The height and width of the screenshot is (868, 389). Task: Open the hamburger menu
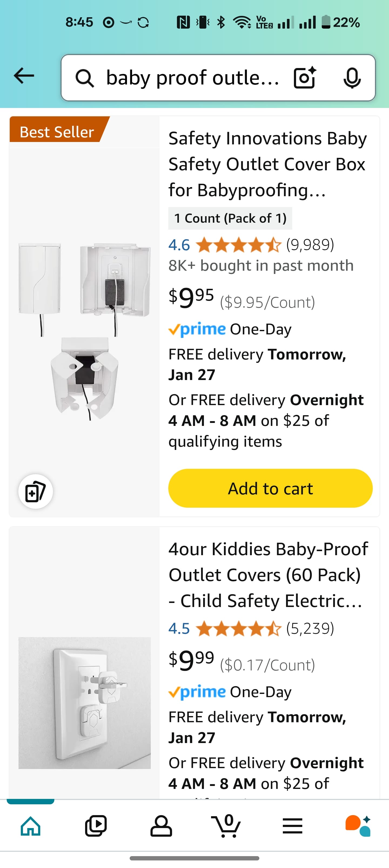tap(292, 826)
